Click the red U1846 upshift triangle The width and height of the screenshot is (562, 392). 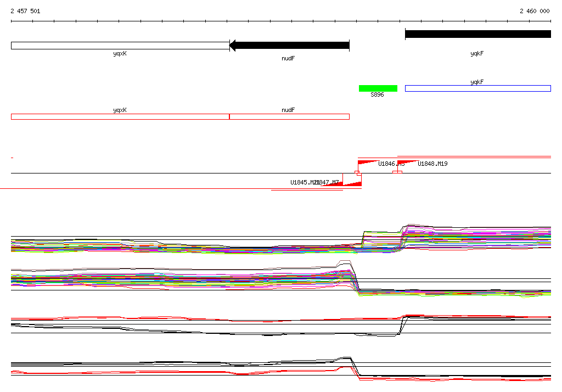pyautogui.click(x=366, y=164)
